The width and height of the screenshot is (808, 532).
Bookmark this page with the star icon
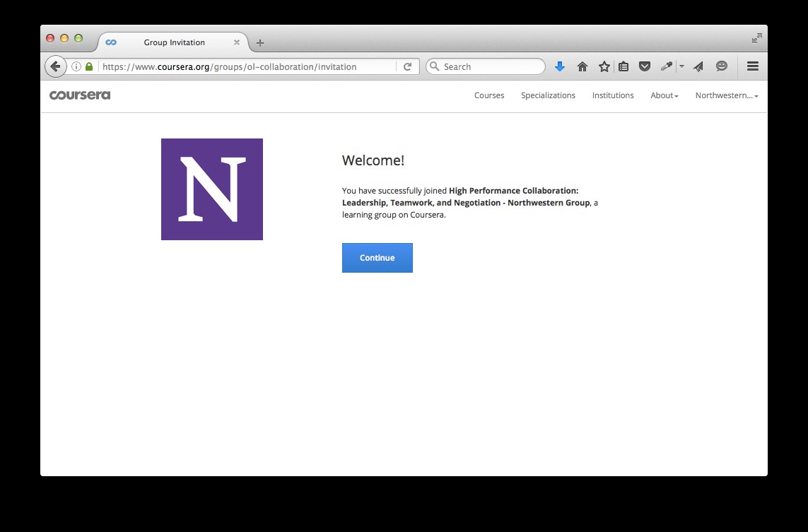tap(604, 66)
